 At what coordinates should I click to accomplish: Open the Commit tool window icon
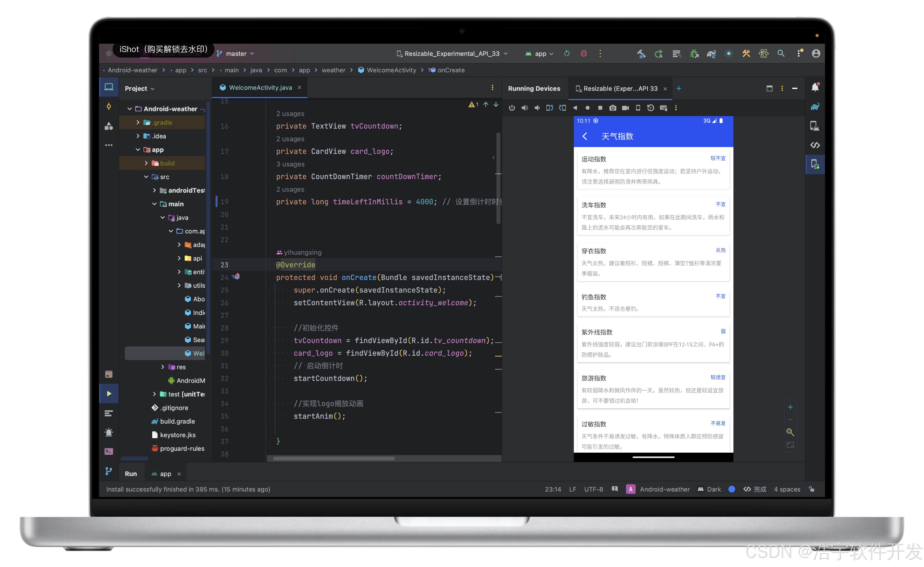[x=109, y=106]
